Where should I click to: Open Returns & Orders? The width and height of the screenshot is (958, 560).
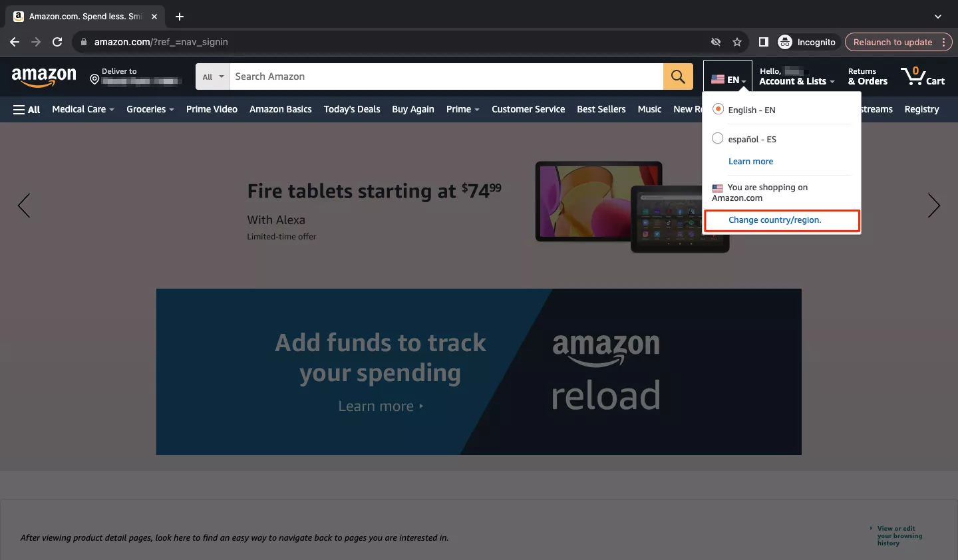coord(868,76)
